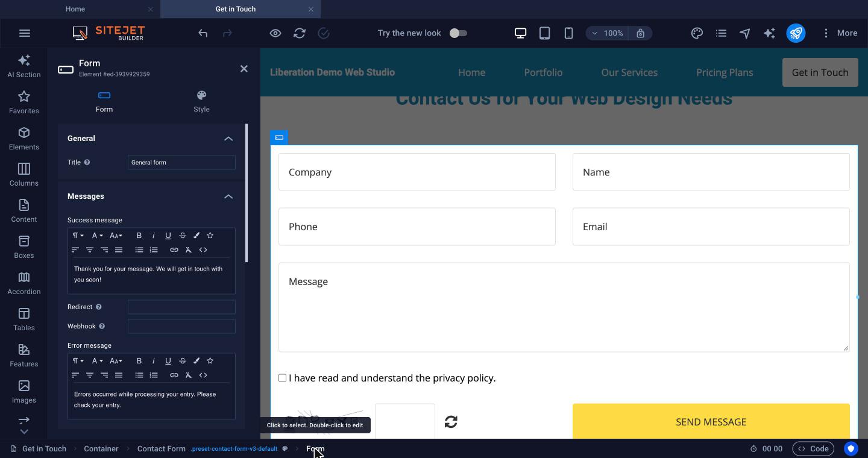Open the Accordion sidebar panel
868x458 pixels.
(24, 283)
